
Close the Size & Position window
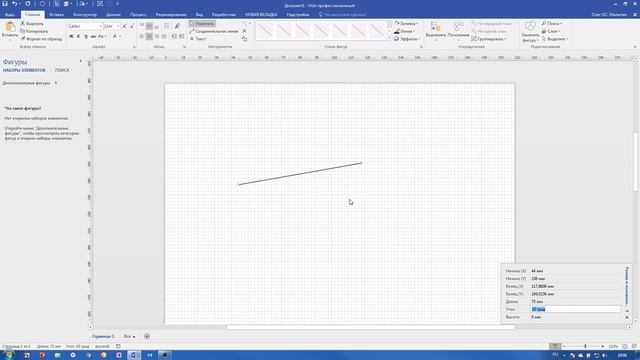627,317
